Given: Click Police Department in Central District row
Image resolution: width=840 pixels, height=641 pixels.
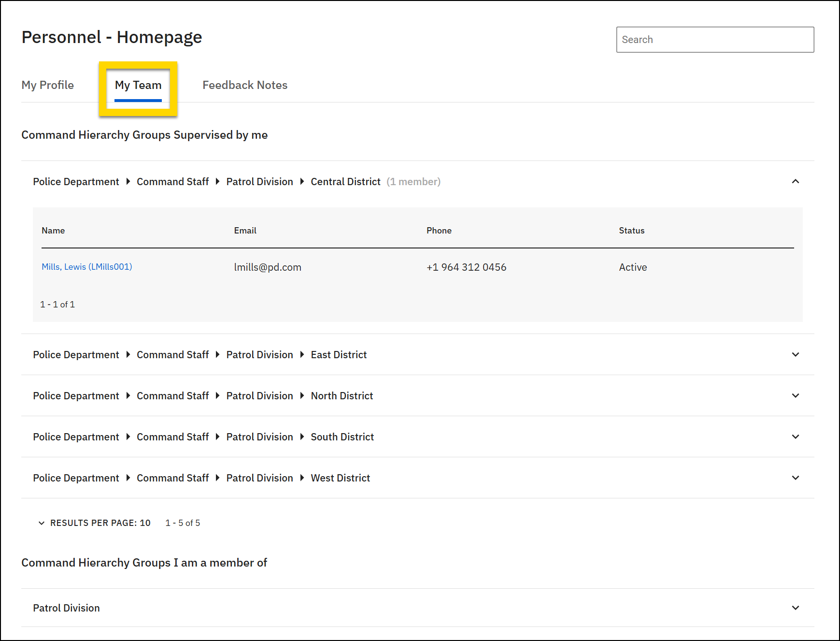Looking at the screenshot, I should [x=76, y=182].
